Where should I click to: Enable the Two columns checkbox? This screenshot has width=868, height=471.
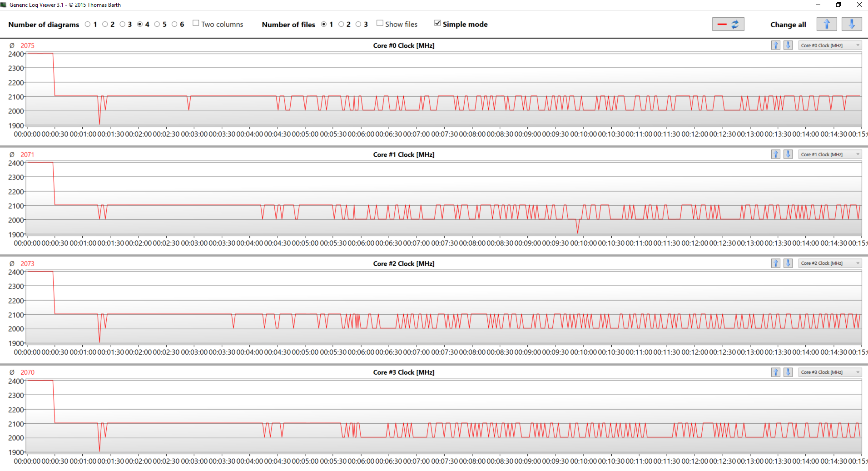click(x=196, y=23)
